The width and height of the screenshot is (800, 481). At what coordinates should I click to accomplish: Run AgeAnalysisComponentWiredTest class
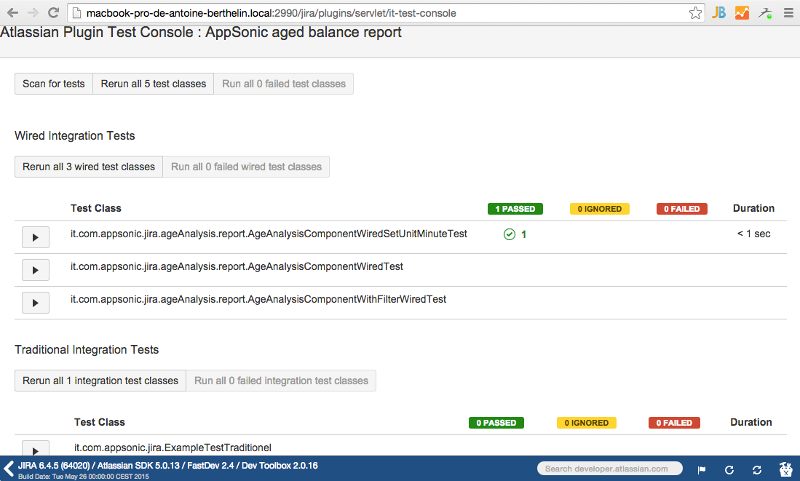click(36, 270)
